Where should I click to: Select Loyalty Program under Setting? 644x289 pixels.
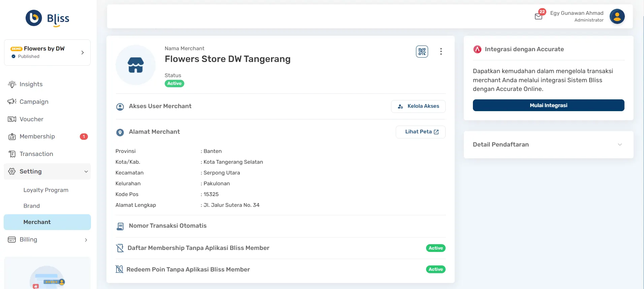46,190
